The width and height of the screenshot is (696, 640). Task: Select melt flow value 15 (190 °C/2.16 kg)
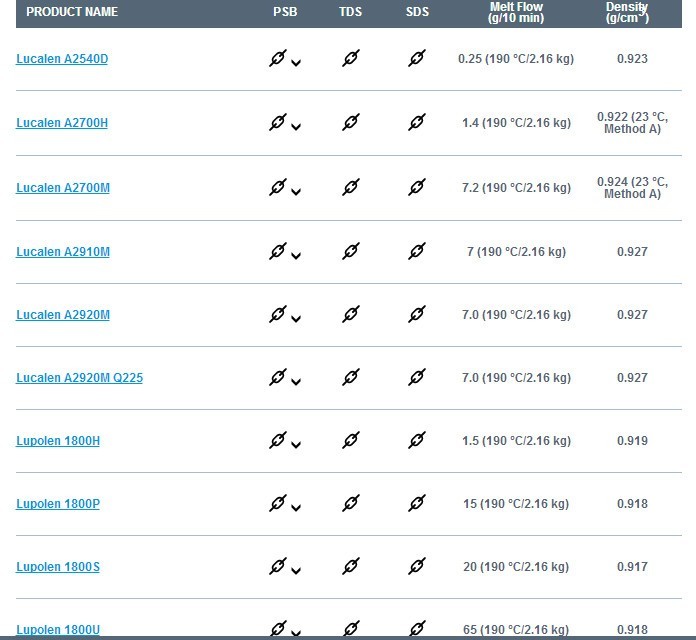[x=516, y=504]
